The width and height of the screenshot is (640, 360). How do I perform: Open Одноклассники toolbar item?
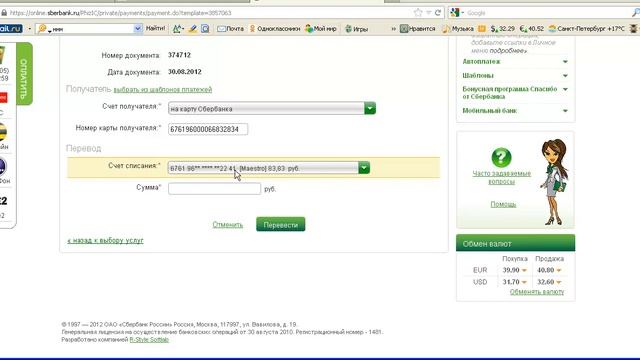point(275,29)
